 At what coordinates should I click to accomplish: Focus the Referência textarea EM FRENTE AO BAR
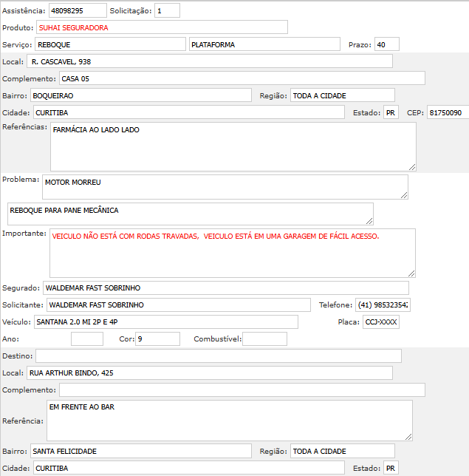[x=230, y=421]
